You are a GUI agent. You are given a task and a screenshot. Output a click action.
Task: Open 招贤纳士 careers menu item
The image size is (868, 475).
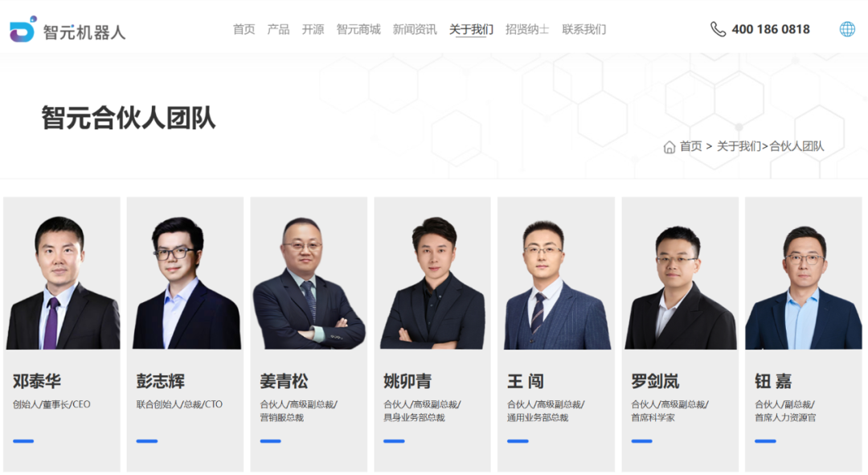[x=527, y=30]
